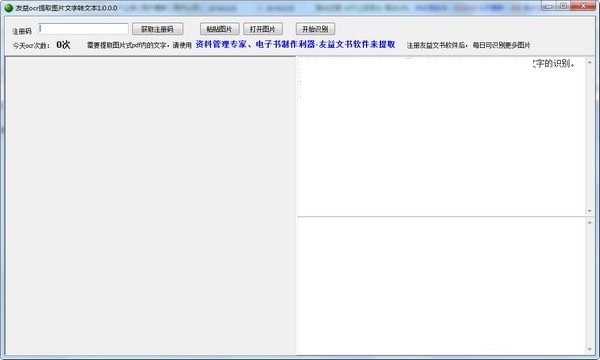Minimize the 友益ocr window

point(548,6)
